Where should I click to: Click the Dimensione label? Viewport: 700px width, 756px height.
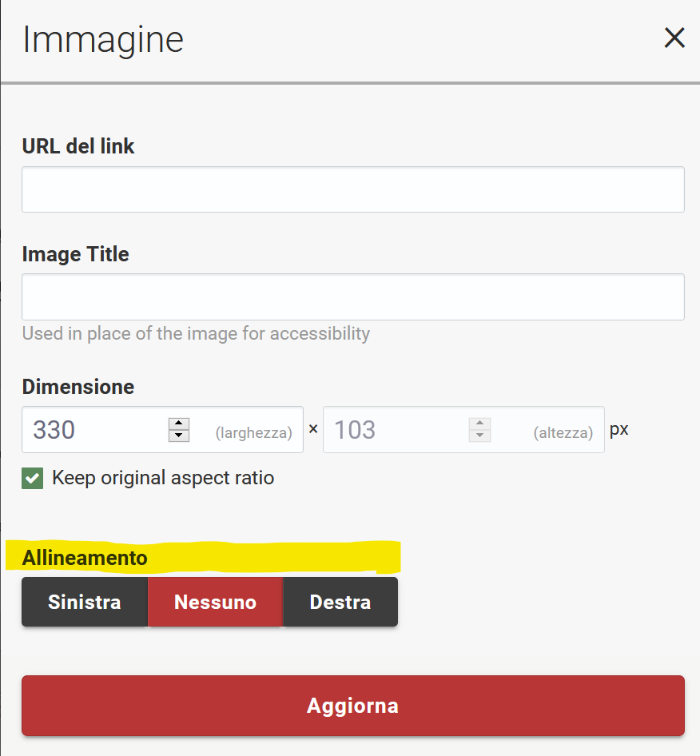(78, 387)
